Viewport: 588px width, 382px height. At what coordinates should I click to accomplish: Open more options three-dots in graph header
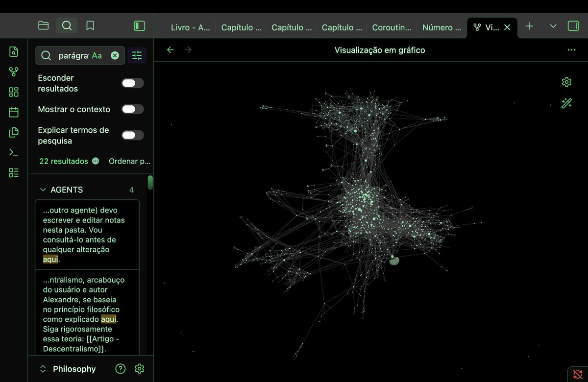571,50
